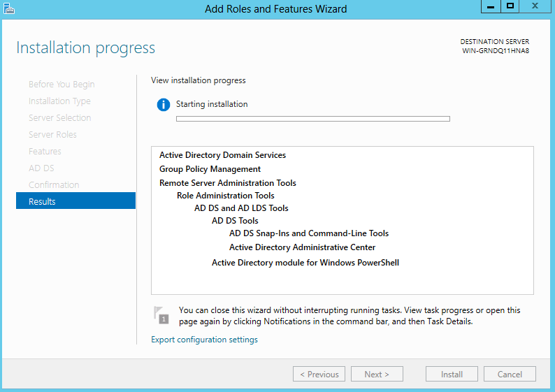Click the Next button

coord(377,374)
